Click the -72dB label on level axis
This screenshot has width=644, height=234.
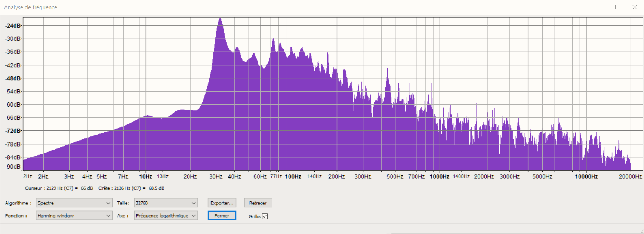click(13, 130)
